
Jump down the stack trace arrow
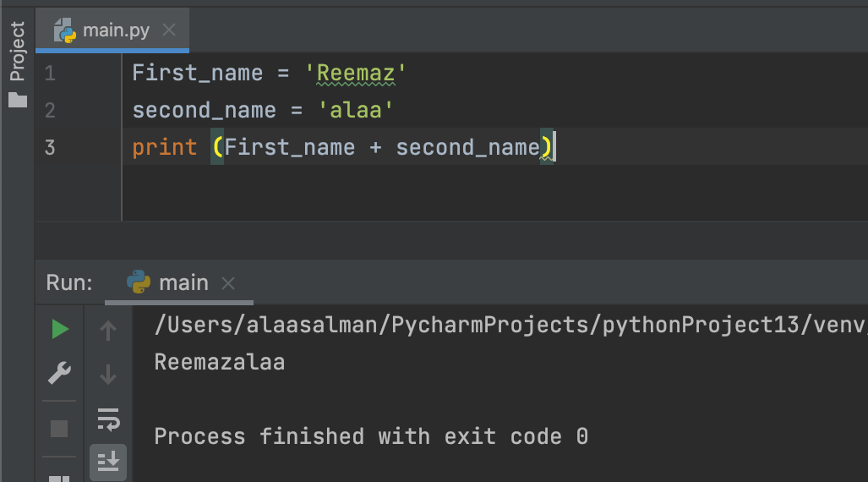(108, 375)
